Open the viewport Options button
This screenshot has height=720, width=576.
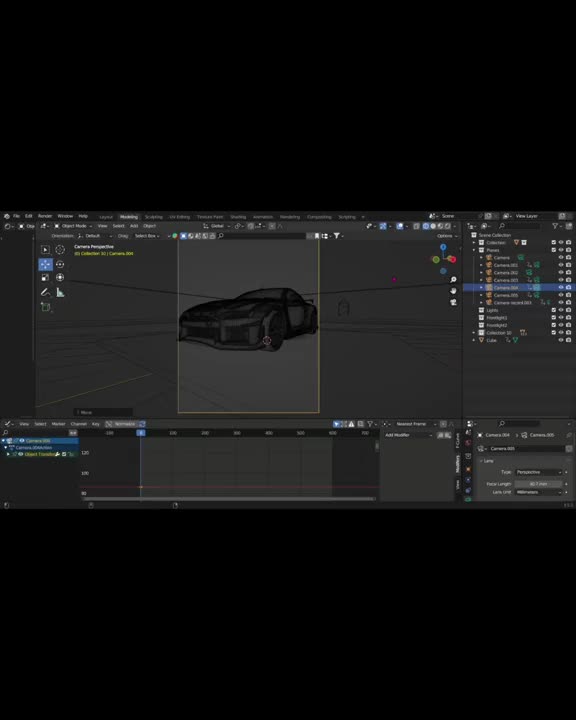[447, 236]
